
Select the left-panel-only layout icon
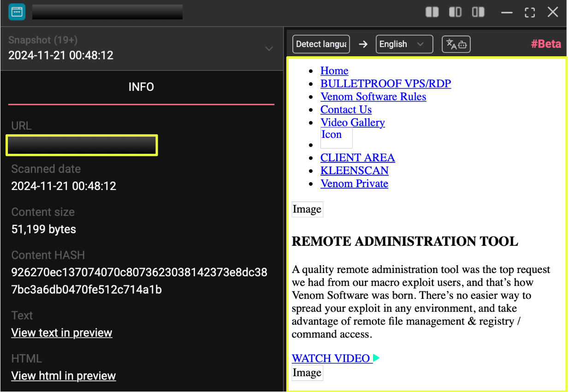pyautogui.click(x=455, y=12)
